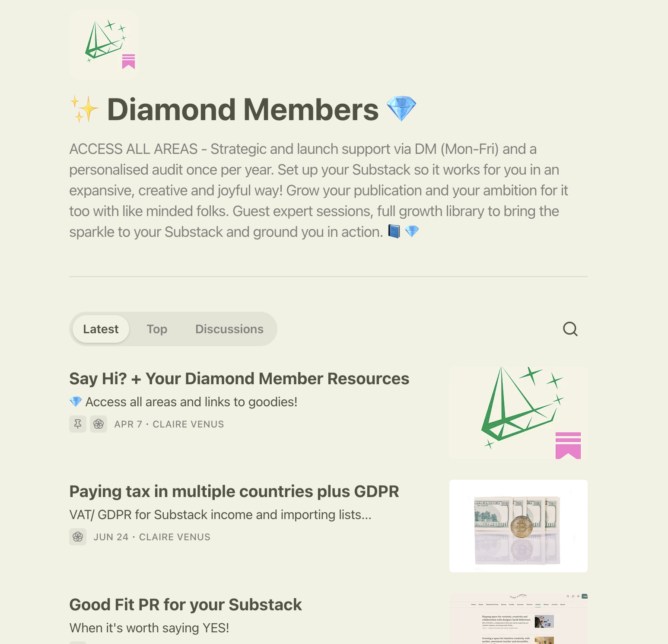Open the Say Hi? Diamond Member Resources post
The image size is (668, 644).
(239, 379)
